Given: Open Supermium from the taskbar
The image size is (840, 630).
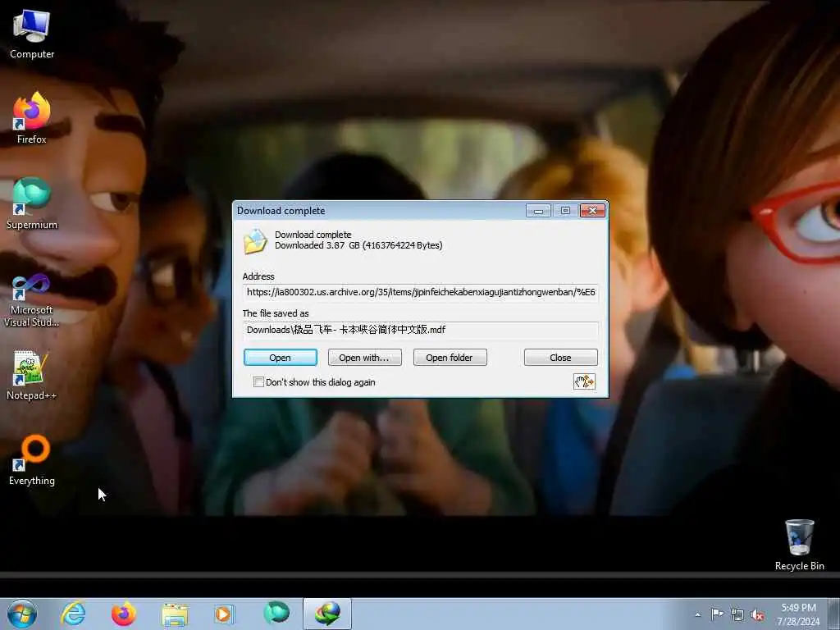Looking at the screenshot, I should tap(276, 614).
